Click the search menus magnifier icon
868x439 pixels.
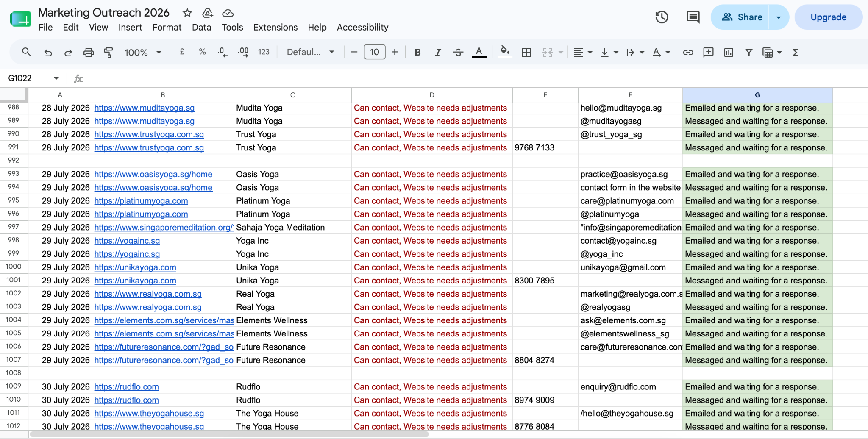tap(26, 52)
